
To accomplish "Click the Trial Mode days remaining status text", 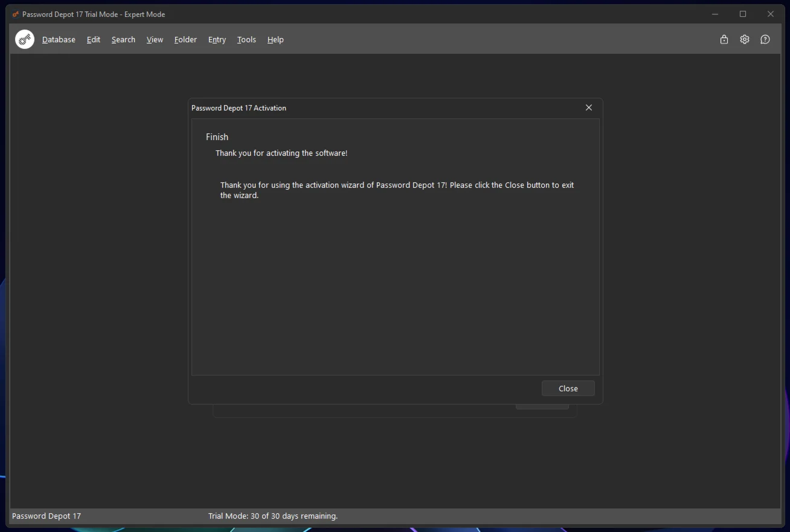I will (x=273, y=516).
